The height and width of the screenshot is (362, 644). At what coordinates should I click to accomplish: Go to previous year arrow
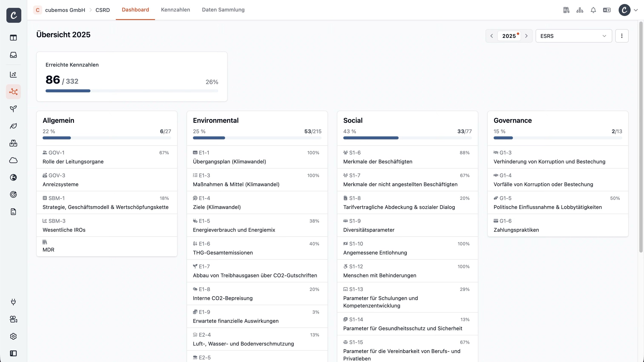[x=492, y=36]
